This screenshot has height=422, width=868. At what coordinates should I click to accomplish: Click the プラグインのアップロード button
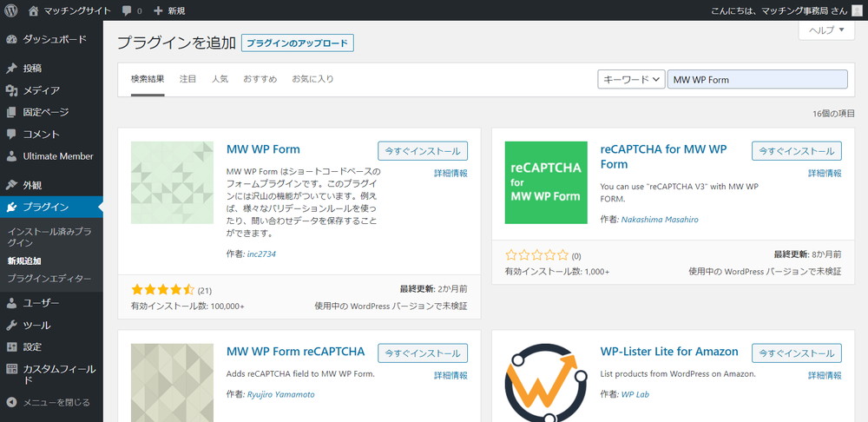297,43
